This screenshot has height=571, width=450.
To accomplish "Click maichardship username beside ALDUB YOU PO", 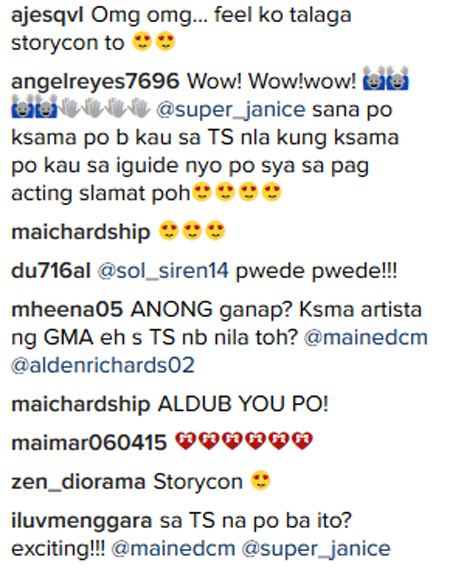I will click(81, 404).
